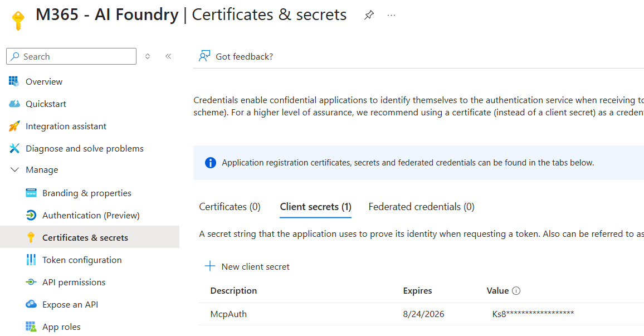The width and height of the screenshot is (644, 336).
Task: Open Token configuration in sidebar
Action: (x=81, y=260)
